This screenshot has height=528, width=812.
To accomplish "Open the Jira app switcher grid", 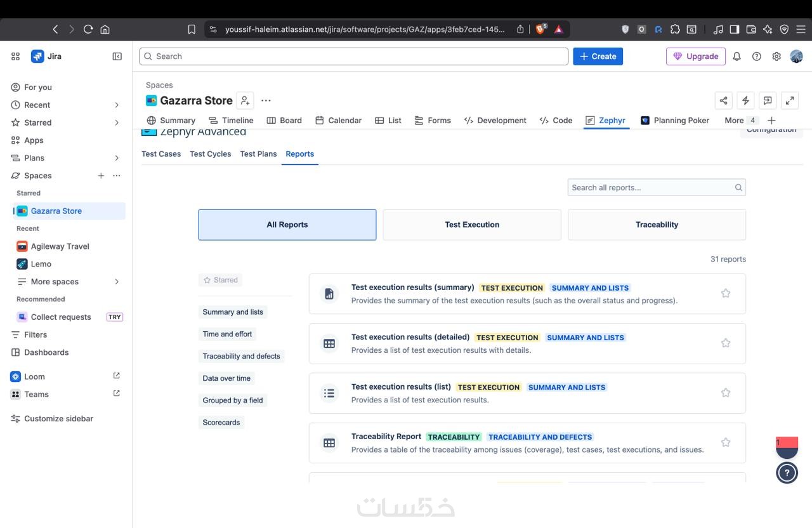I will click(x=16, y=56).
